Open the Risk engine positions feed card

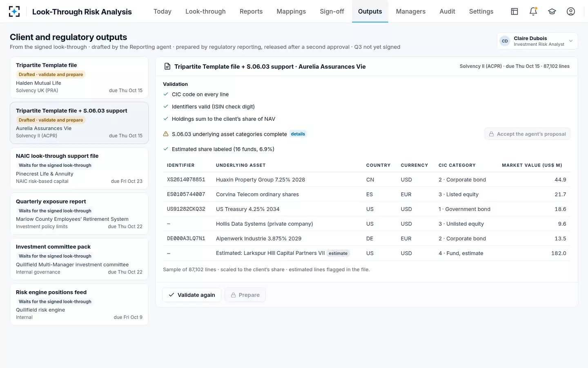79,305
